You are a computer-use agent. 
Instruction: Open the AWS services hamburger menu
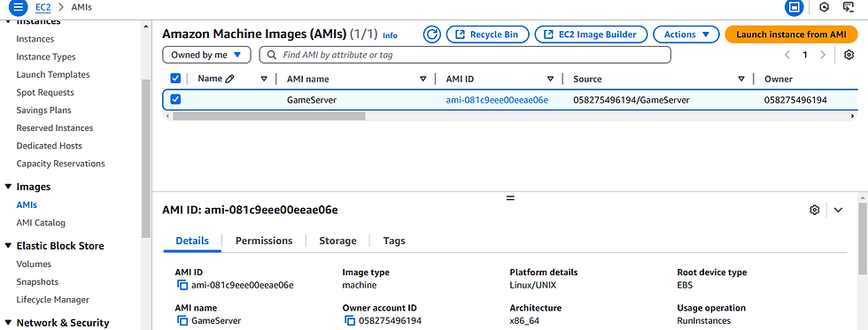tap(19, 8)
